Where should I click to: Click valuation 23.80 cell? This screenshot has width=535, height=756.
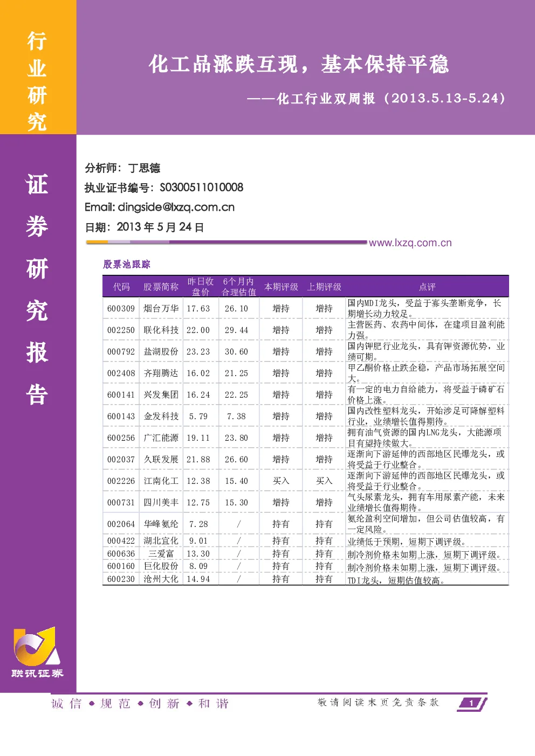236,438
